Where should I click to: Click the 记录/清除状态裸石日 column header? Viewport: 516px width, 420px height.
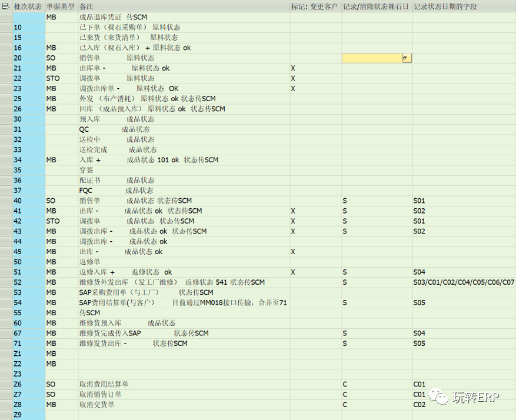click(376, 6)
